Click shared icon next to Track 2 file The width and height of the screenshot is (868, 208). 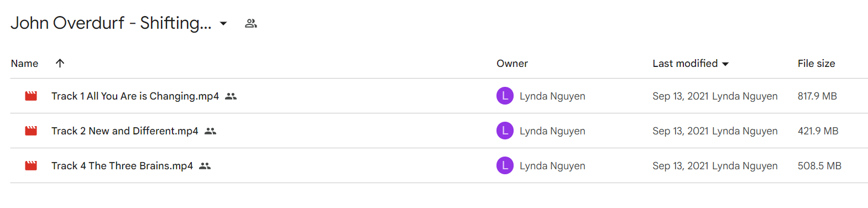pyautogui.click(x=210, y=131)
